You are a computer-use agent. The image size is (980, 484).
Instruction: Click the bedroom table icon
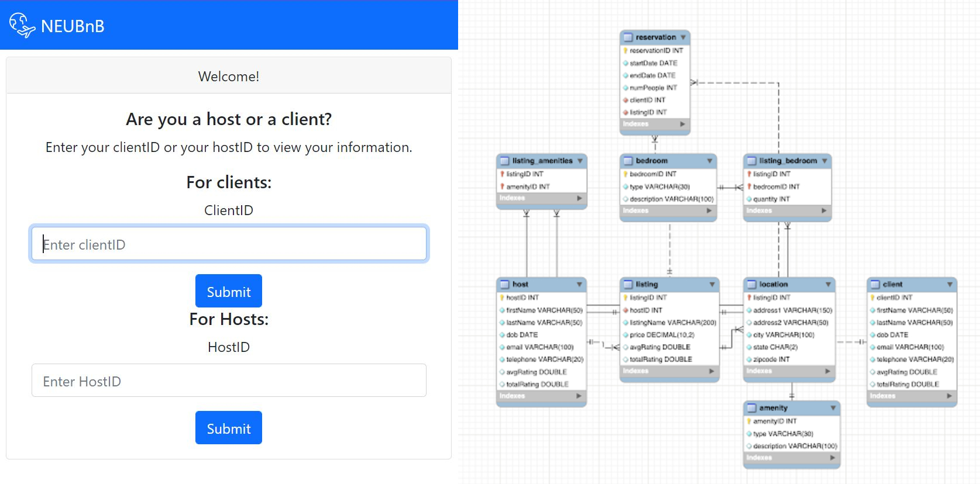click(628, 161)
